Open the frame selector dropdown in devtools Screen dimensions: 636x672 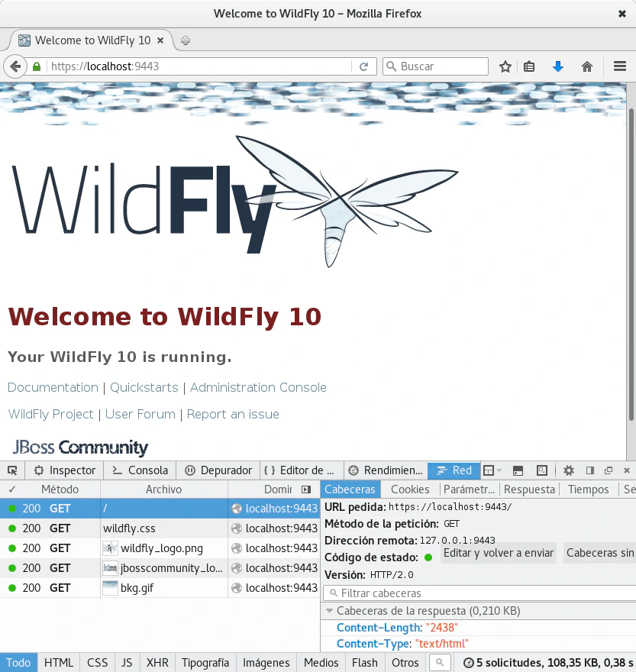[x=492, y=470]
